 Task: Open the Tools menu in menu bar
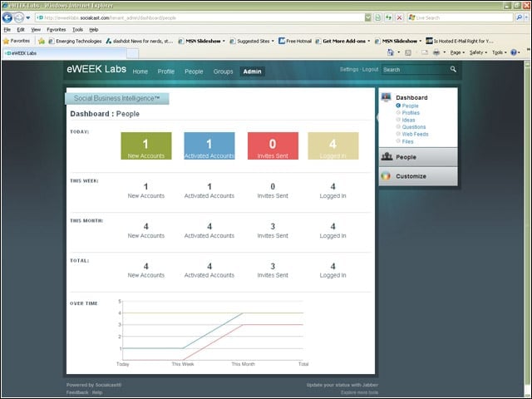(77, 30)
